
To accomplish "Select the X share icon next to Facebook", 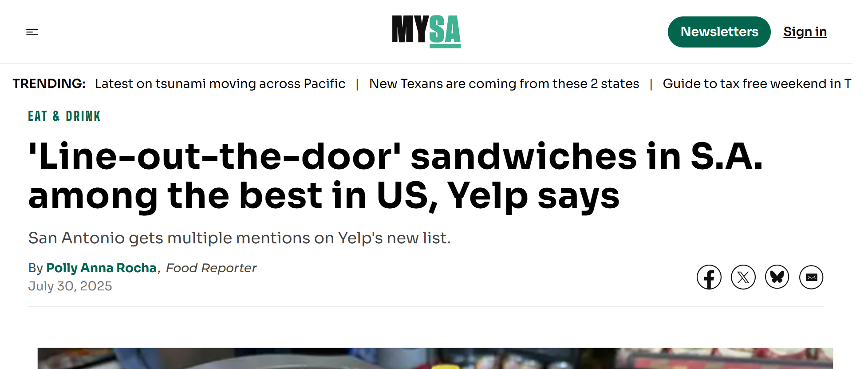I will click(743, 277).
